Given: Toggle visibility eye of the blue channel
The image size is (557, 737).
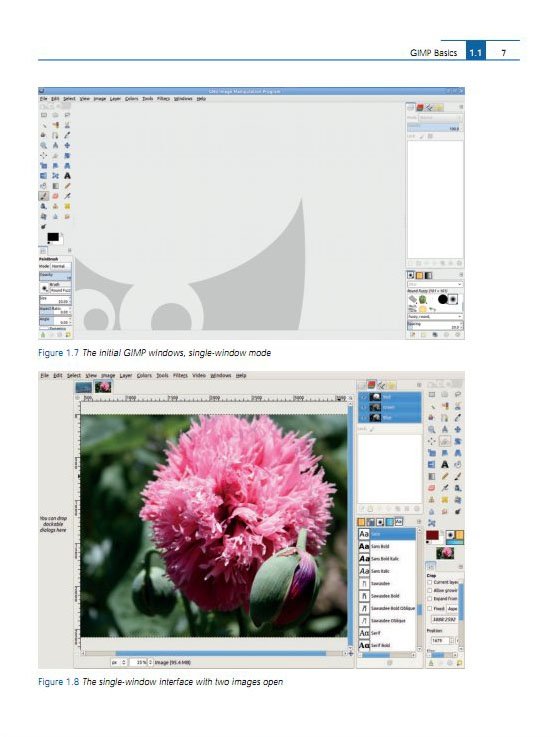Looking at the screenshot, I should (363, 418).
